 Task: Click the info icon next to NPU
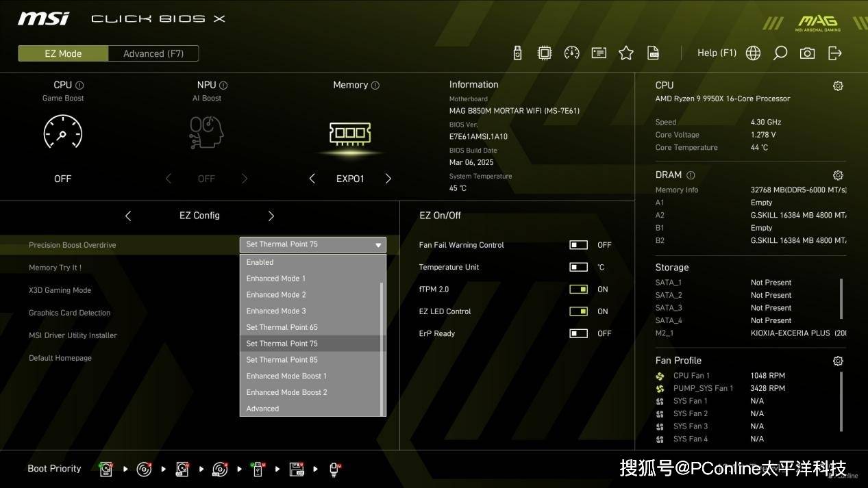[x=223, y=86]
